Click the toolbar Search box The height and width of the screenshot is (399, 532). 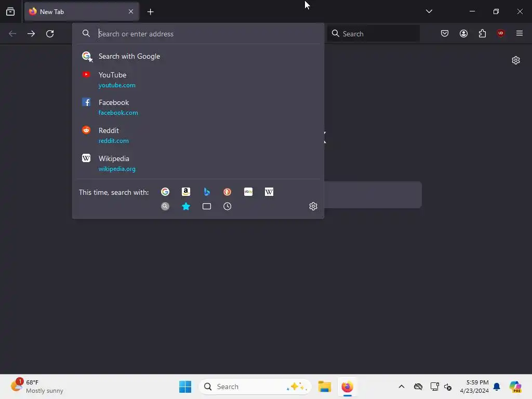click(x=374, y=34)
